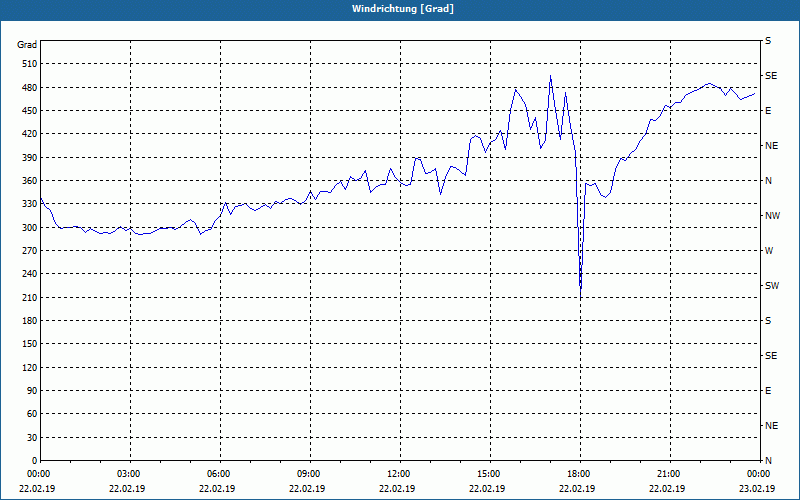
Task: Select the 06:00 time axis label
Action: coord(219,474)
